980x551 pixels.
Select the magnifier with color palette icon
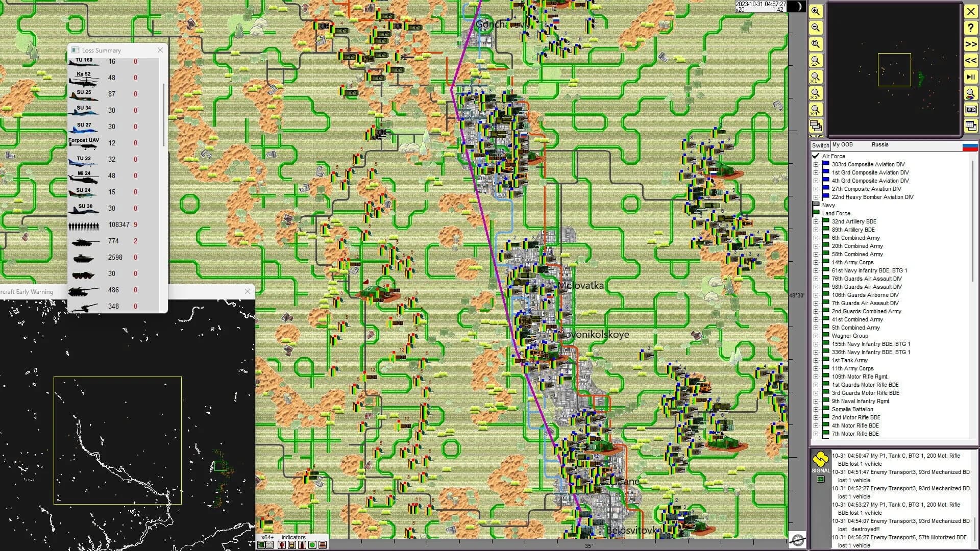click(x=970, y=94)
